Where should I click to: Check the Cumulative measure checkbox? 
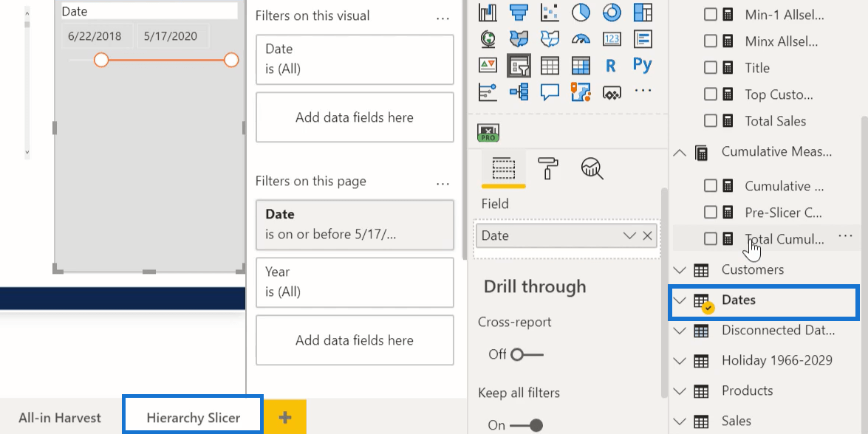coord(710,186)
